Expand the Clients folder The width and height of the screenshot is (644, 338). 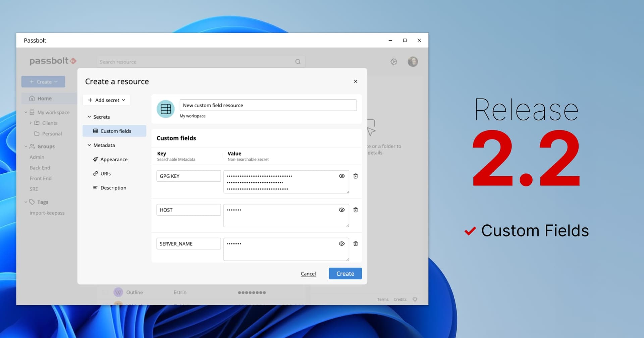[x=31, y=123]
